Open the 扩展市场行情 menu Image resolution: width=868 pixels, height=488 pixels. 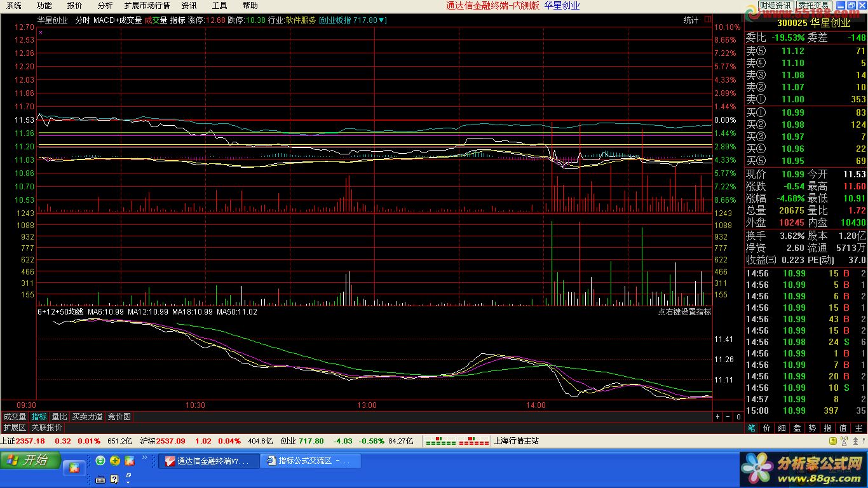point(147,5)
